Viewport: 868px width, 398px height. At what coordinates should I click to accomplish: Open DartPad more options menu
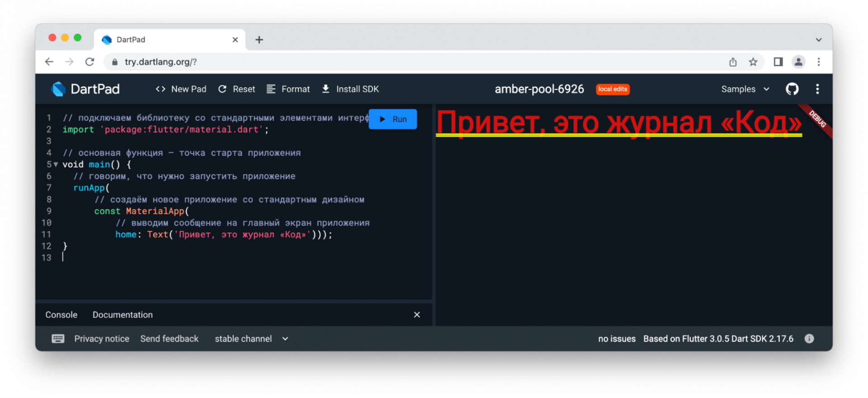tap(817, 89)
